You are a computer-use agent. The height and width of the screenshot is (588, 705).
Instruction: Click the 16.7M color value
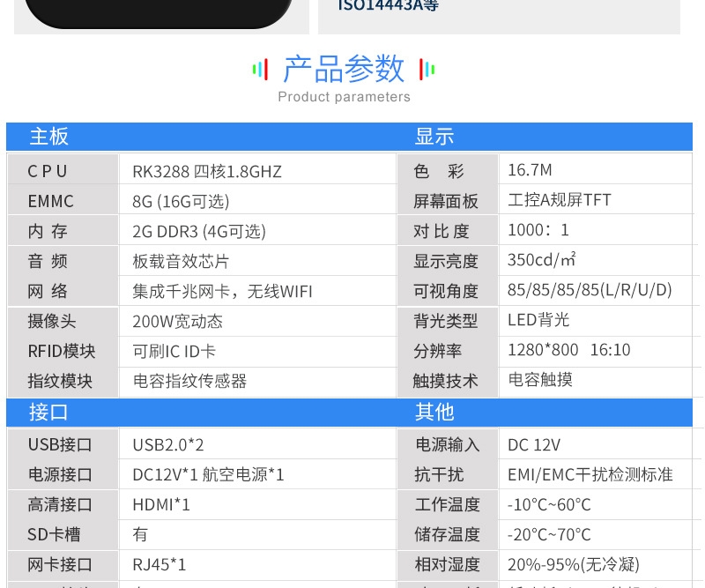(530, 170)
